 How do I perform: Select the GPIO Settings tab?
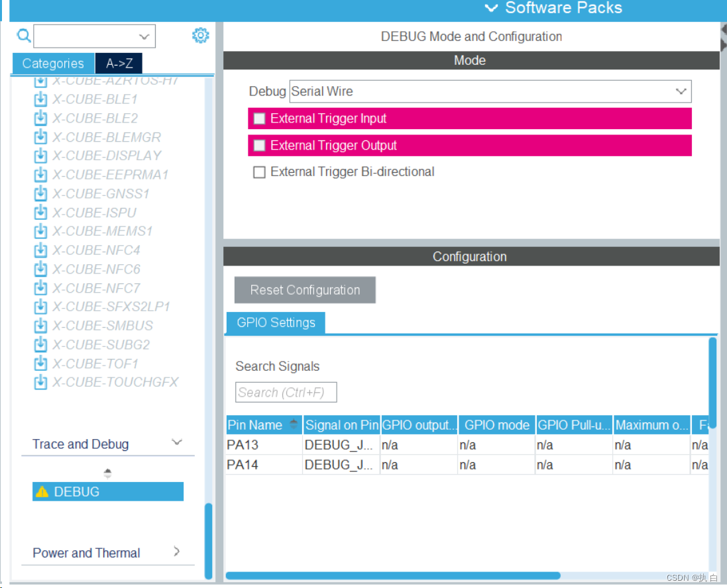coord(276,322)
